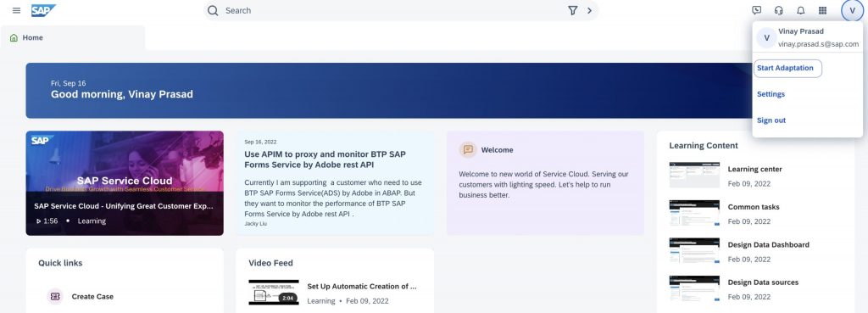Expand search with the right chevron arrow
The width and height of the screenshot is (868, 313).
tap(590, 10)
